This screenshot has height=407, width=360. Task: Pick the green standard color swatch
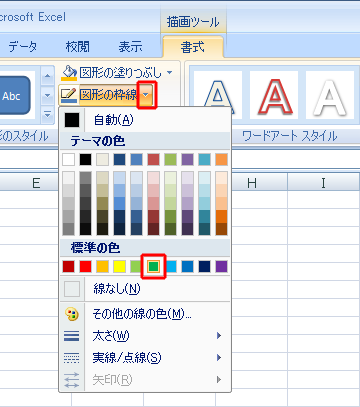click(x=153, y=267)
